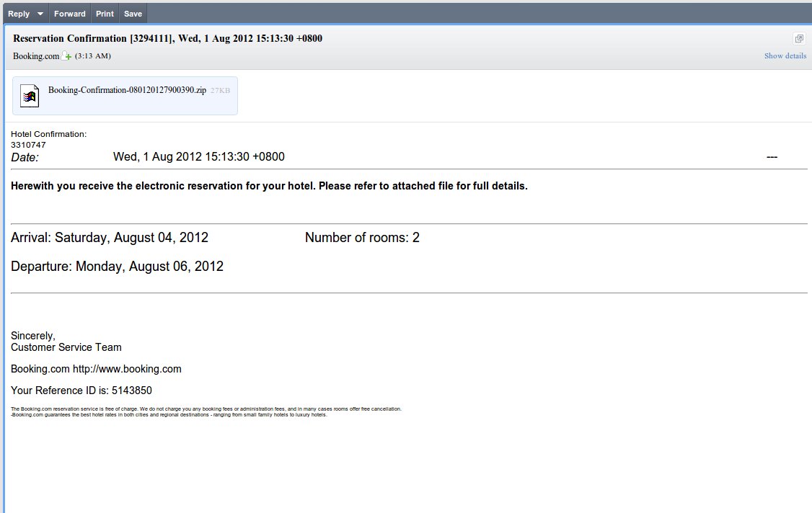Click the 3:13 AM received time
The image size is (812, 513).
[93, 56]
